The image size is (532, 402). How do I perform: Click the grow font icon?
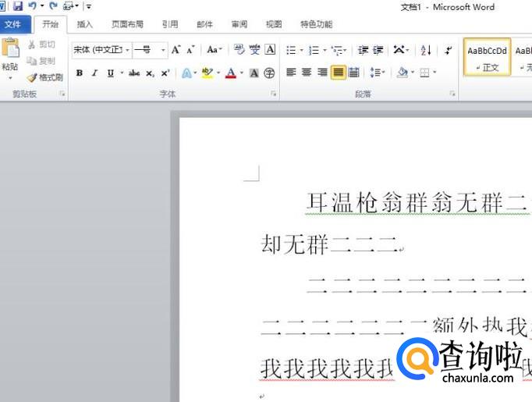pyautogui.click(x=176, y=50)
